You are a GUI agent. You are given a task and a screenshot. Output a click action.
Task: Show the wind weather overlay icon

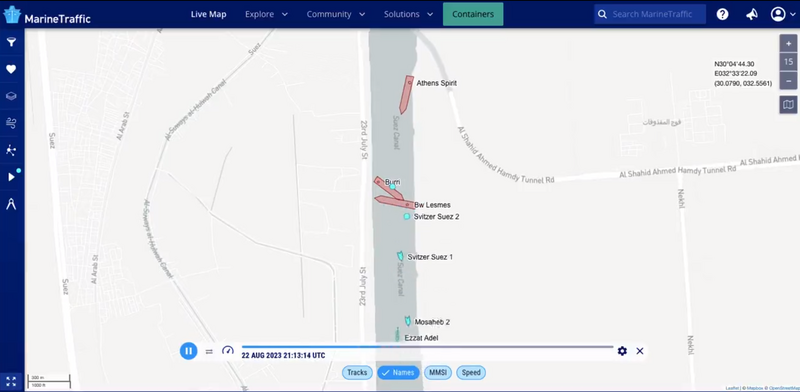[11, 122]
